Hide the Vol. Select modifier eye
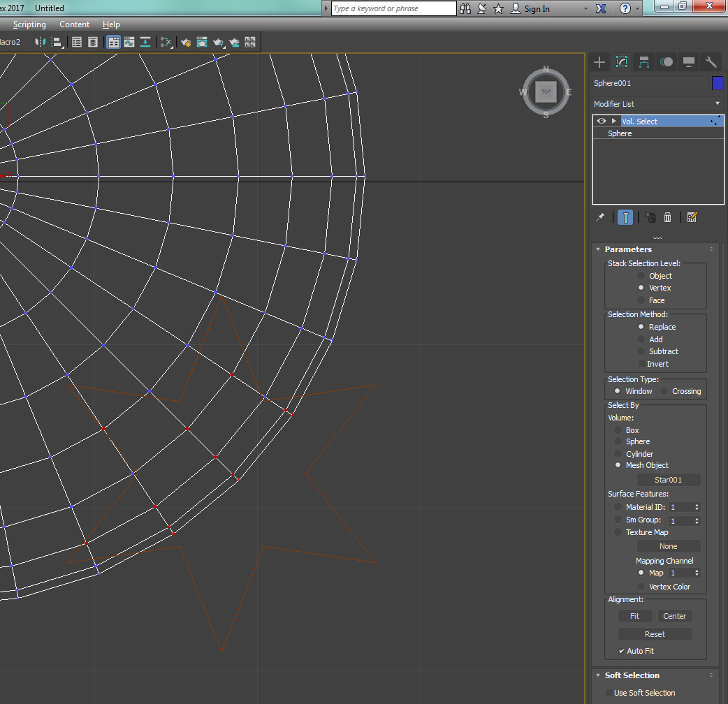The width and height of the screenshot is (728, 704). tap(601, 121)
